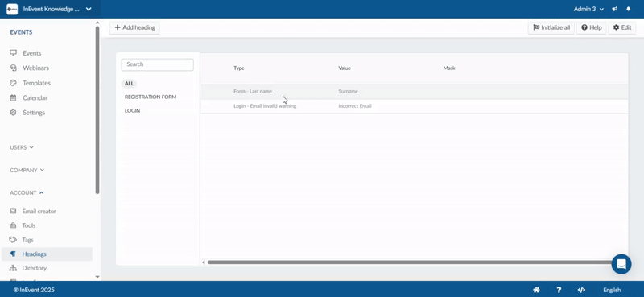Click the InEvent 2025 copyright text
Screen dimensions: 644x297
(34, 290)
